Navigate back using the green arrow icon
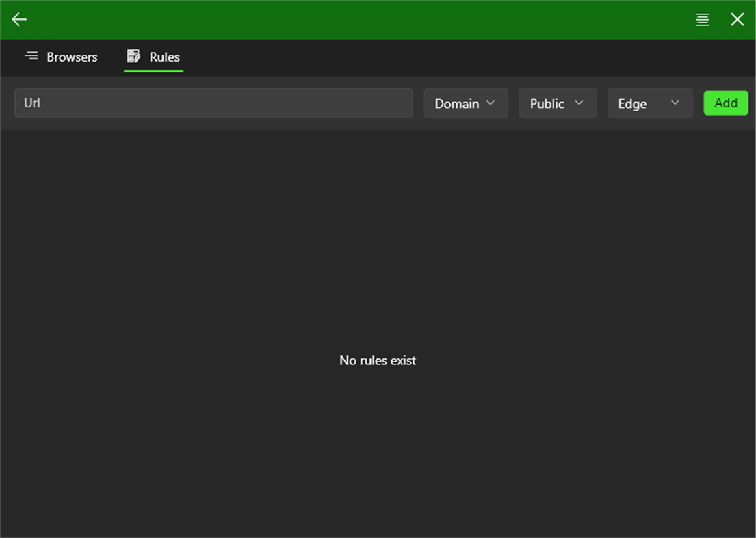Image resolution: width=756 pixels, height=538 pixels. click(18, 19)
